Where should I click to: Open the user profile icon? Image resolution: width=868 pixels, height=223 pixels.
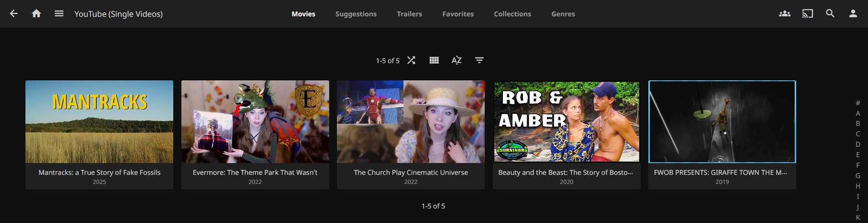click(853, 14)
